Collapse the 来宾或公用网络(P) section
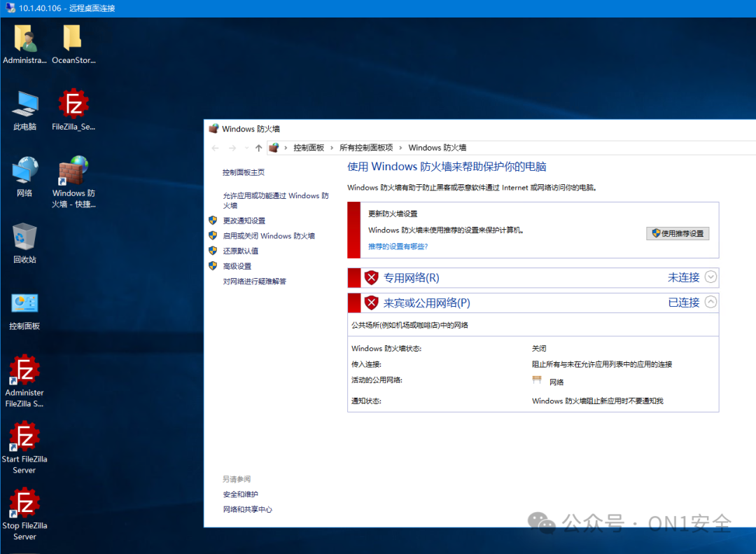This screenshot has height=554, width=756. [x=711, y=303]
